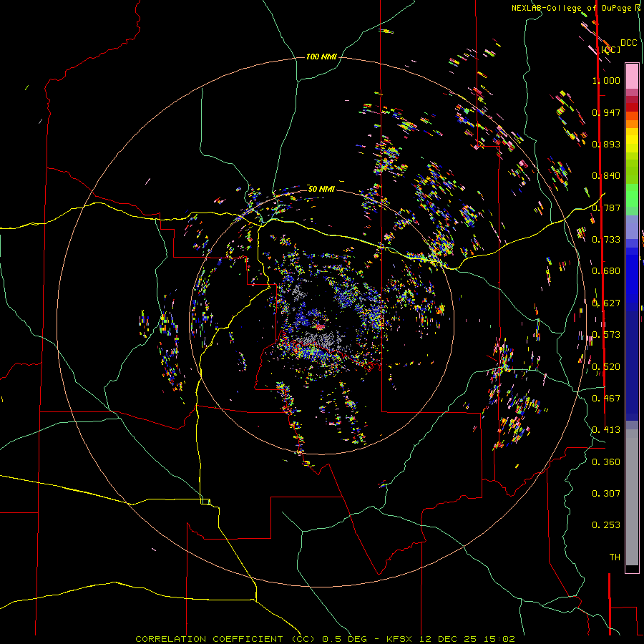Viewport: 644px width, 644px height.
Task: Click the 0.893 color scale value
Action: 606,144
